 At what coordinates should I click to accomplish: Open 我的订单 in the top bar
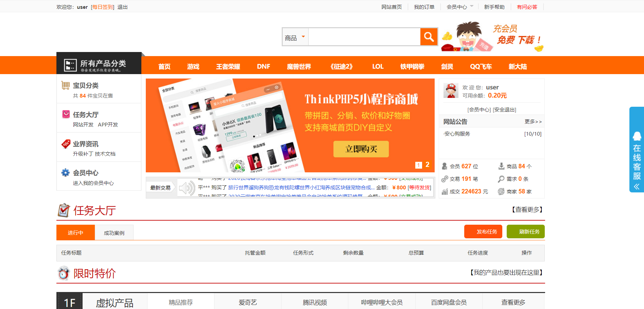click(424, 7)
